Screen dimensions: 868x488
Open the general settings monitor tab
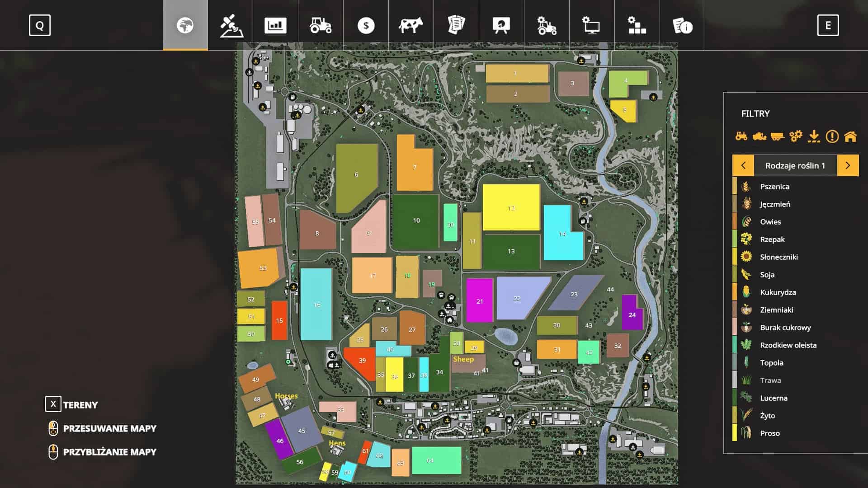[x=591, y=25]
